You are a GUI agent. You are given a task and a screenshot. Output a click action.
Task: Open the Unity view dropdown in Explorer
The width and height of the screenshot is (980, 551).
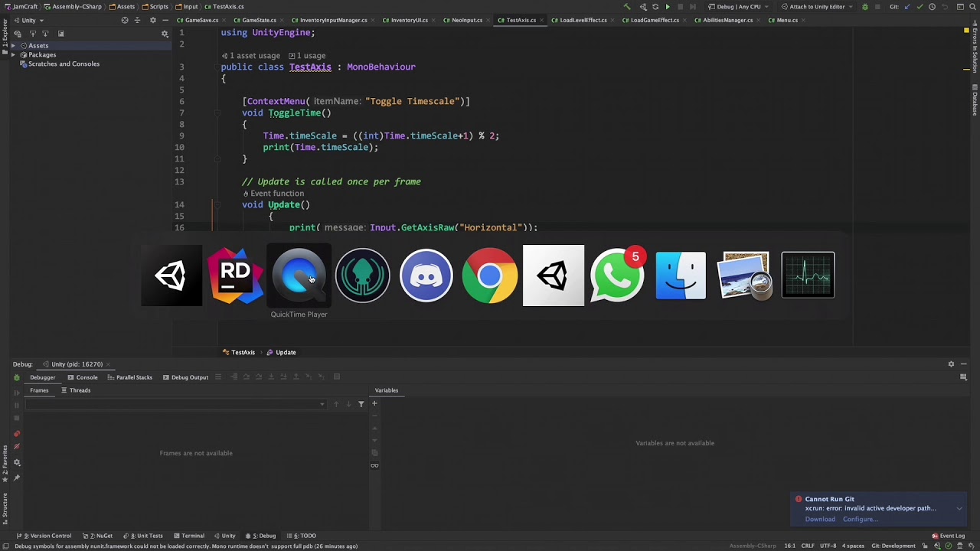tap(31, 20)
